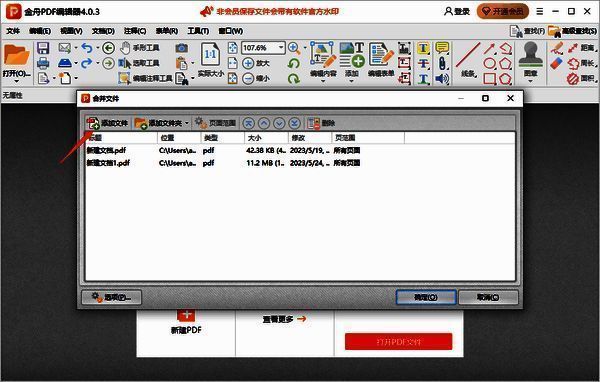Move selected file to bottom of list
The width and height of the screenshot is (600, 382).
(x=294, y=123)
